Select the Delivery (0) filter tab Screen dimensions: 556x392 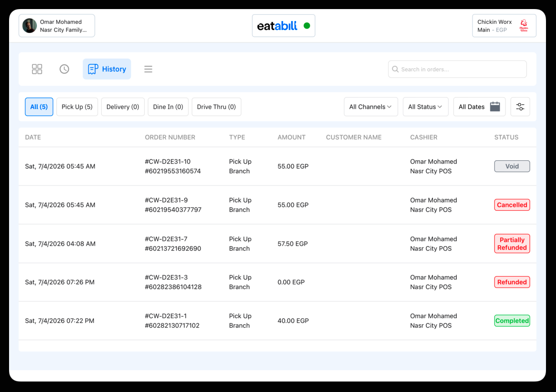pos(123,107)
